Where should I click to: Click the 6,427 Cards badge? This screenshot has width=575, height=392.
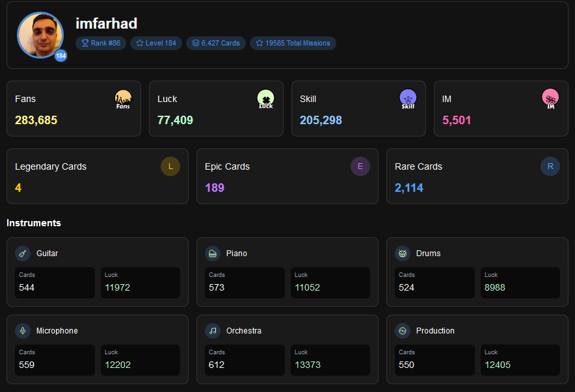coord(216,43)
